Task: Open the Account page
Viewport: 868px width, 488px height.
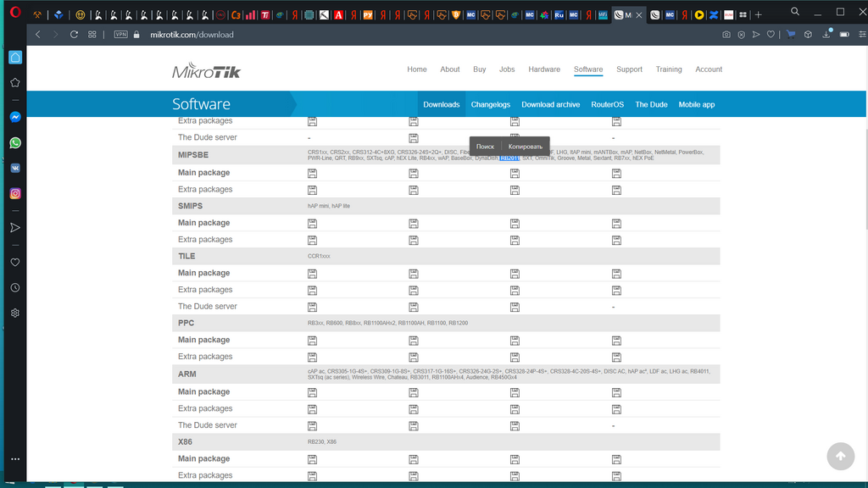Action: [x=709, y=69]
